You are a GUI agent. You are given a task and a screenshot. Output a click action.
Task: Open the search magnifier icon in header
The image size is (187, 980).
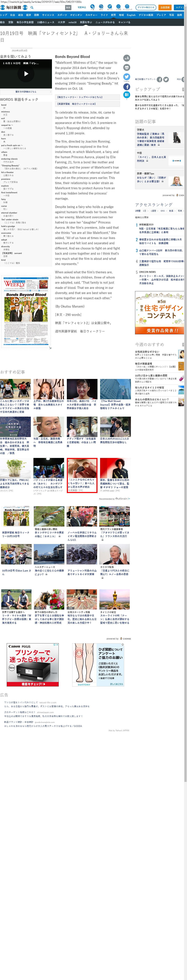32,7
